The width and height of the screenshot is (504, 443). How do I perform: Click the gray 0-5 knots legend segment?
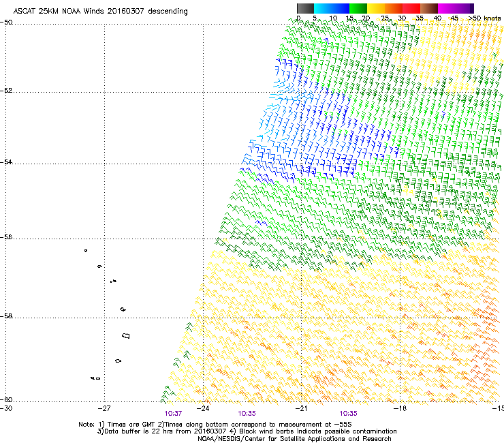coord(305,8)
